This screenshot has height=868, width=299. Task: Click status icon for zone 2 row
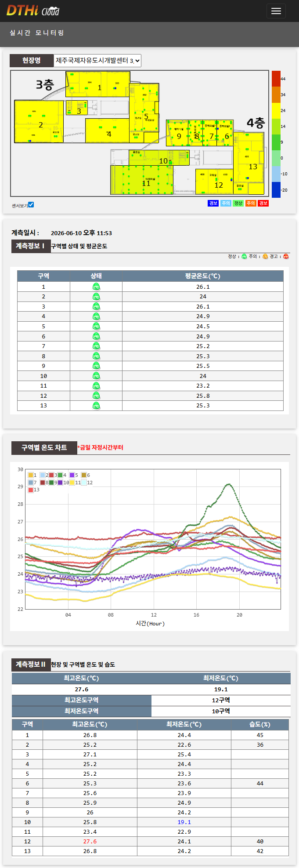96,297
